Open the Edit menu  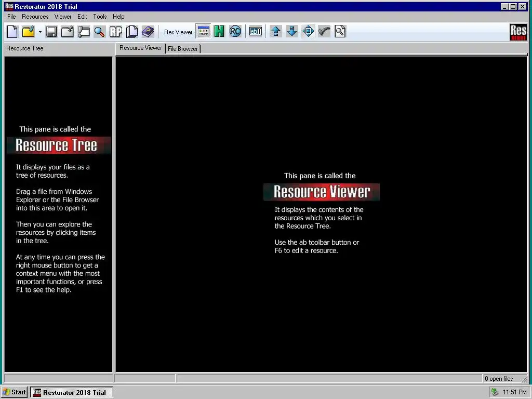[82, 17]
